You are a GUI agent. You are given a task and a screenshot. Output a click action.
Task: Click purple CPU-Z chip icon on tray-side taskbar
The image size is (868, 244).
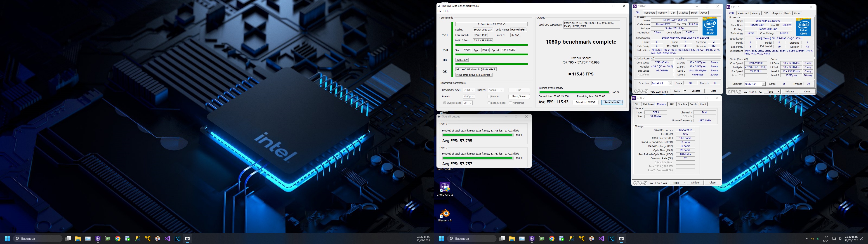[x=532, y=239]
